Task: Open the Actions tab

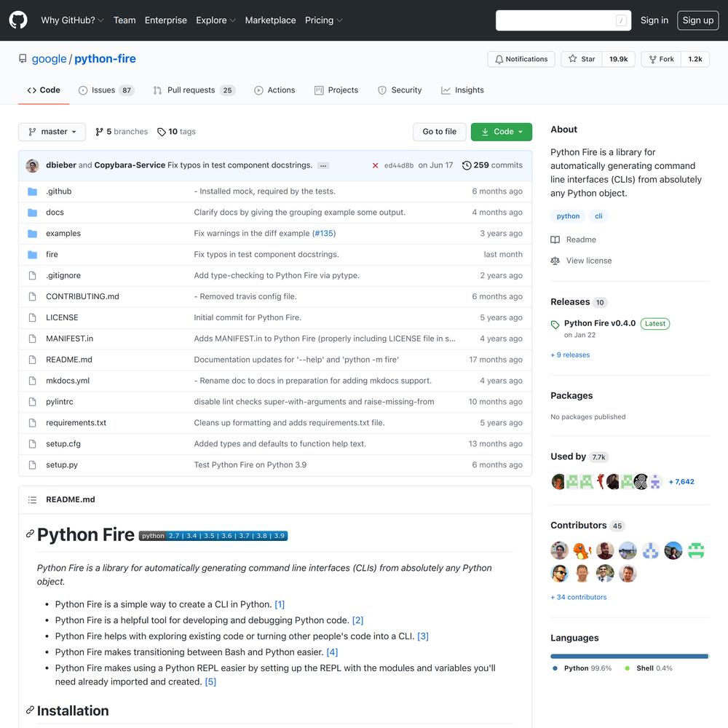Action: tap(274, 90)
